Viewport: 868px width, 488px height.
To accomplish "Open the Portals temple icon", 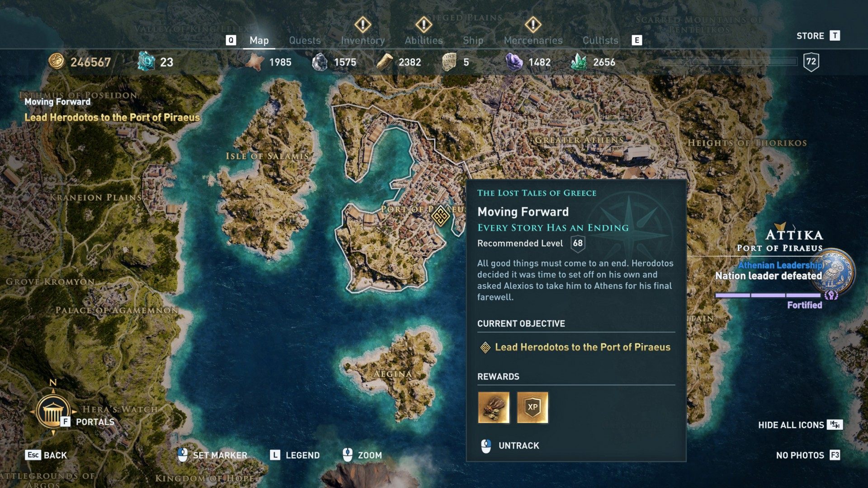I will pyautogui.click(x=53, y=412).
